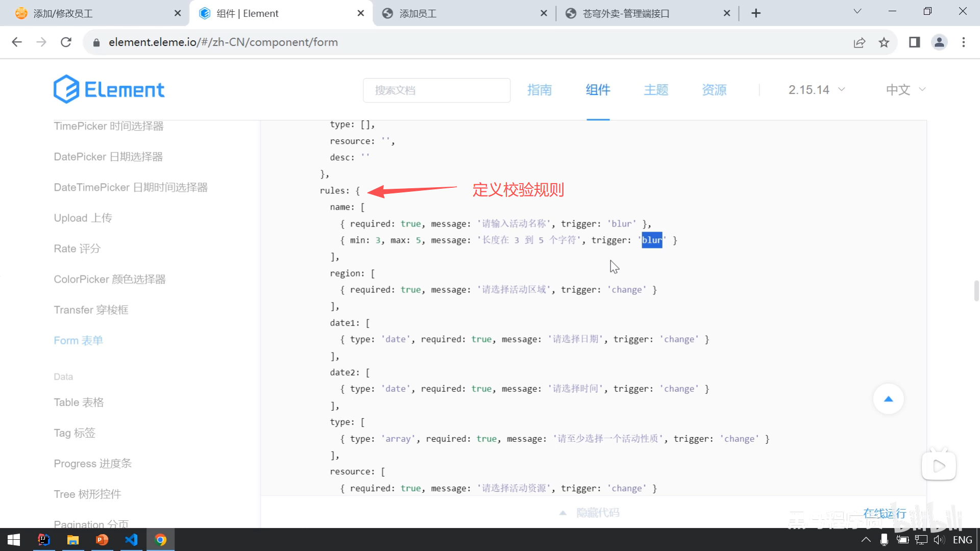The image size is (980, 551).
Task: Open Visual Studio Code from taskbar
Action: tap(131, 540)
